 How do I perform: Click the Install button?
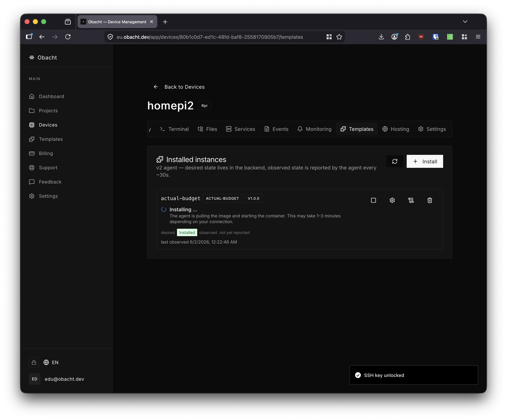tap(425, 161)
